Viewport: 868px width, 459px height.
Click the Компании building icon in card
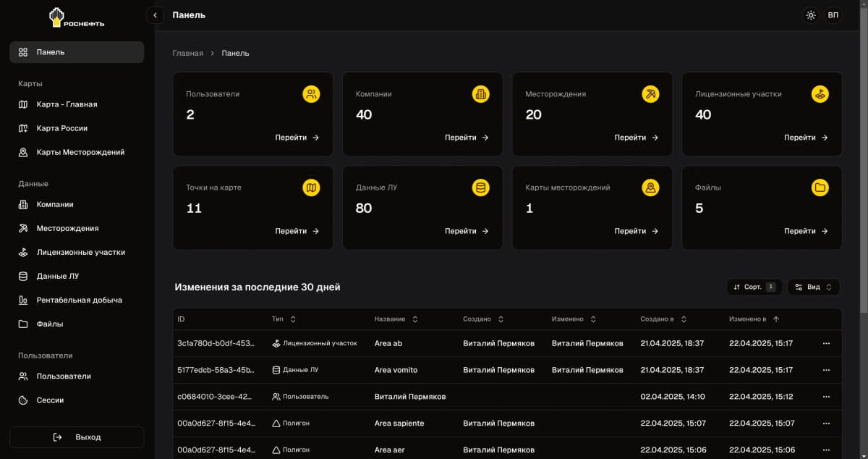coord(481,94)
